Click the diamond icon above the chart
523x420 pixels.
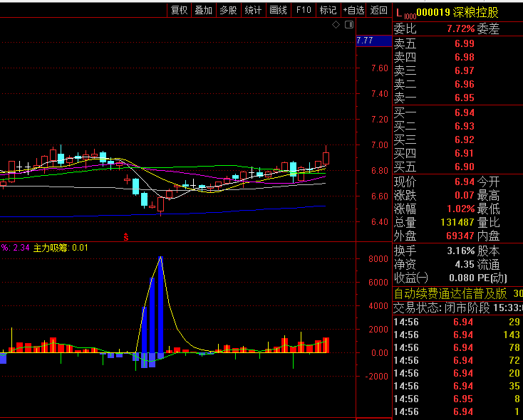[x=336, y=25]
